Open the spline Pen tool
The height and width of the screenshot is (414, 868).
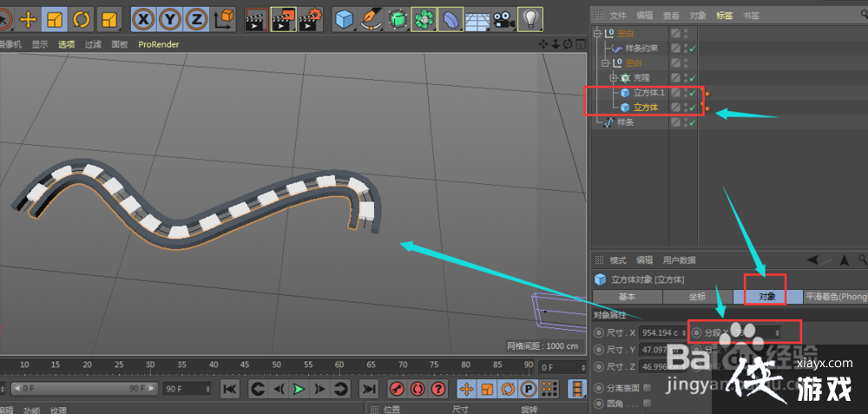(x=371, y=20)
